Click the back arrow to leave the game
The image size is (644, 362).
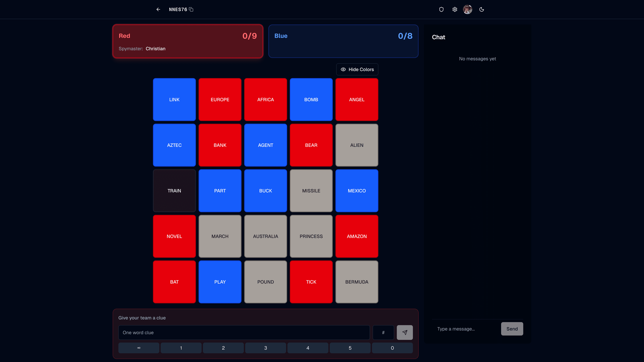point(158,9)
